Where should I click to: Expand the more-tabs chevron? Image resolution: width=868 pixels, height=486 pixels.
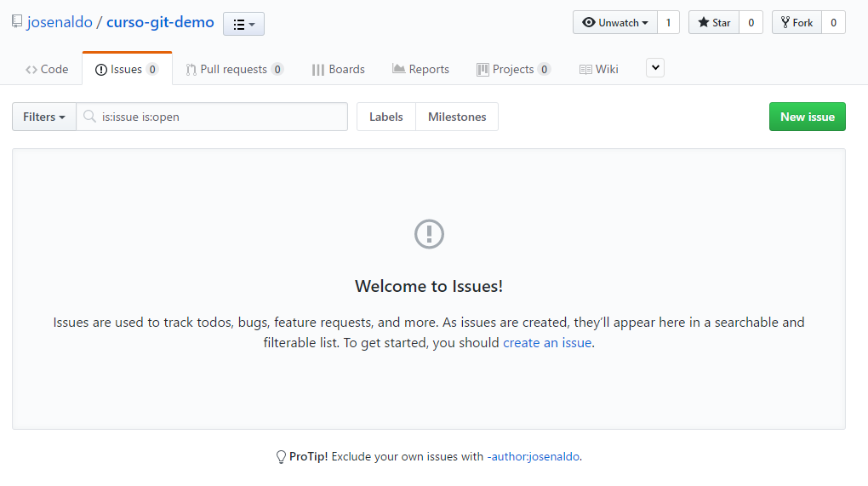click(655, 68)
